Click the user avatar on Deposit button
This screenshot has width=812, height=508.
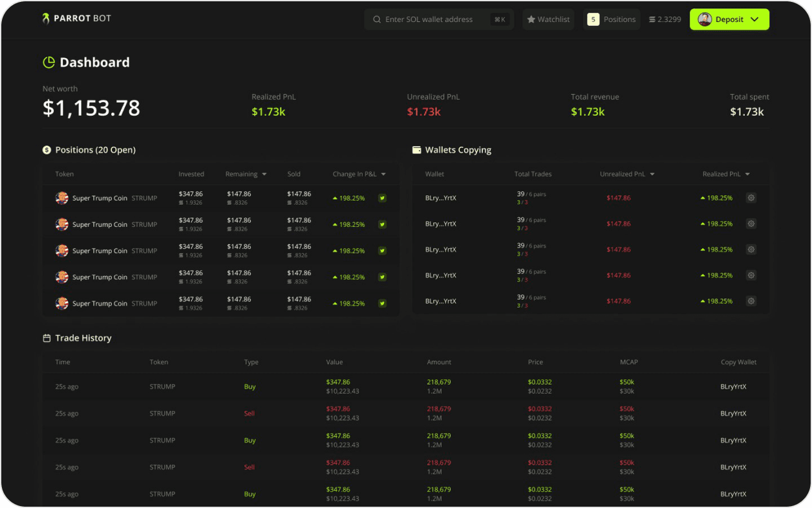(705, 19)
